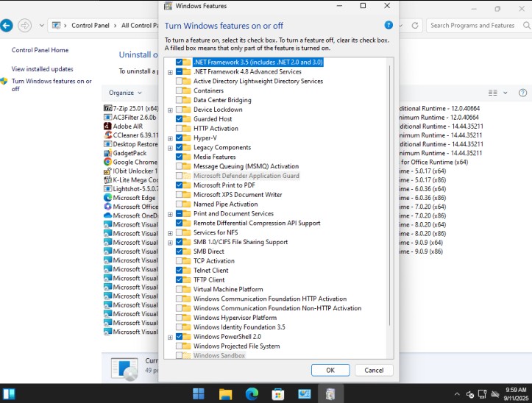
Task: Expand Services for NFS node
Action: pyautogui.click(x=170, y=233)
